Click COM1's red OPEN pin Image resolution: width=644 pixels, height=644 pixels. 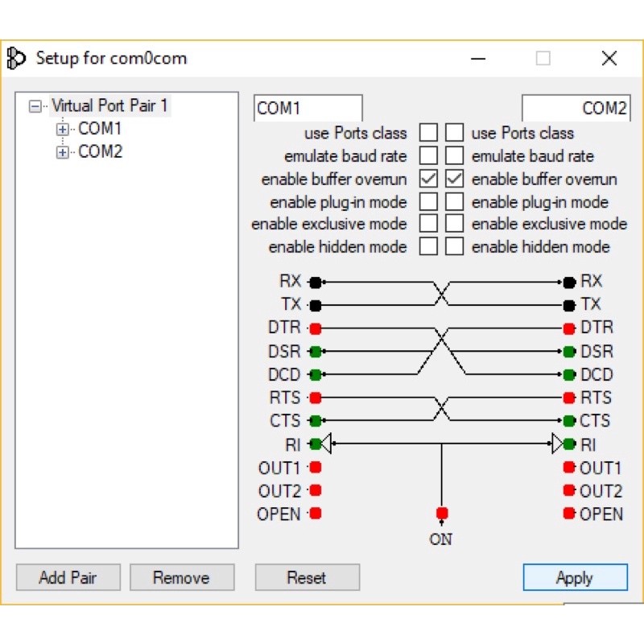pos(316,514)
